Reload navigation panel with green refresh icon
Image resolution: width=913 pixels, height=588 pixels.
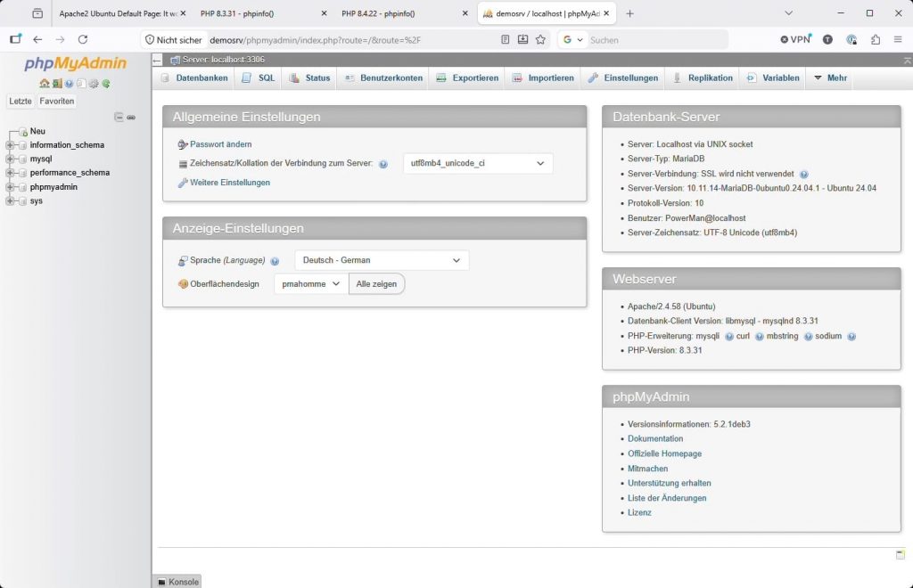click(106, 84)
